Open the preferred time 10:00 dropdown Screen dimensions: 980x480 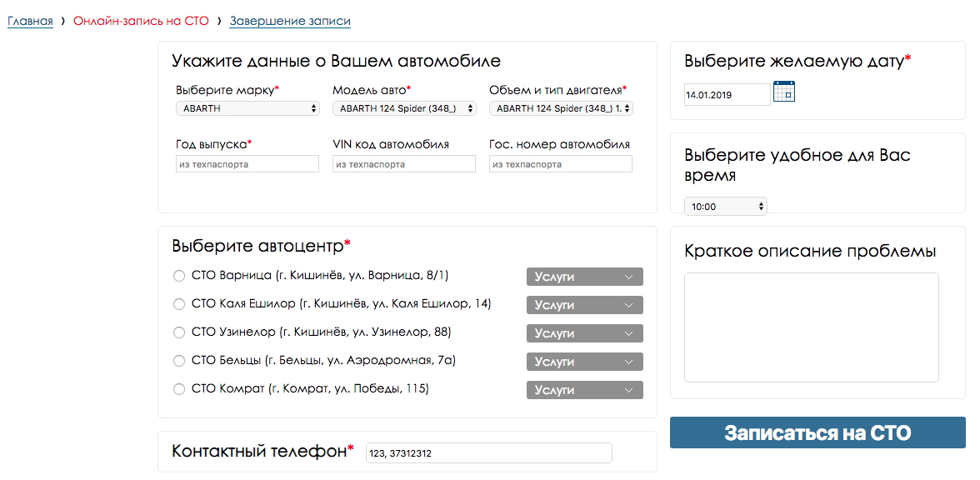725,207
